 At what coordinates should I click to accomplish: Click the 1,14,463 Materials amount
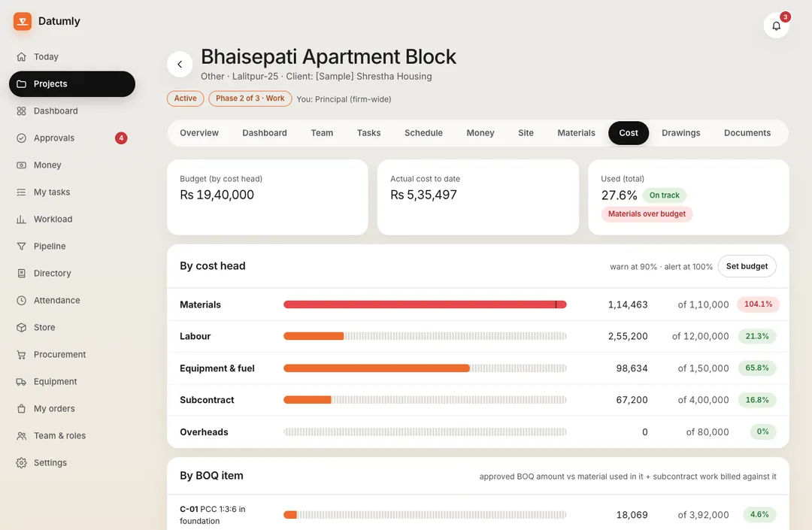tap(628, 304)
